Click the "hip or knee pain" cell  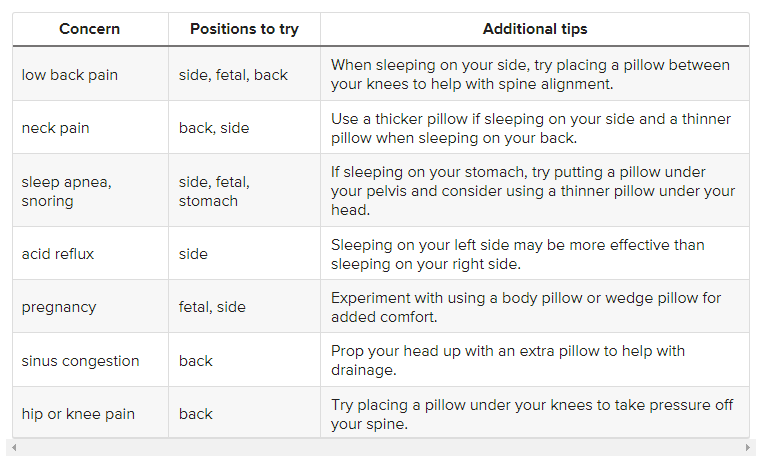pyautogui.click(x=78, y=414)
